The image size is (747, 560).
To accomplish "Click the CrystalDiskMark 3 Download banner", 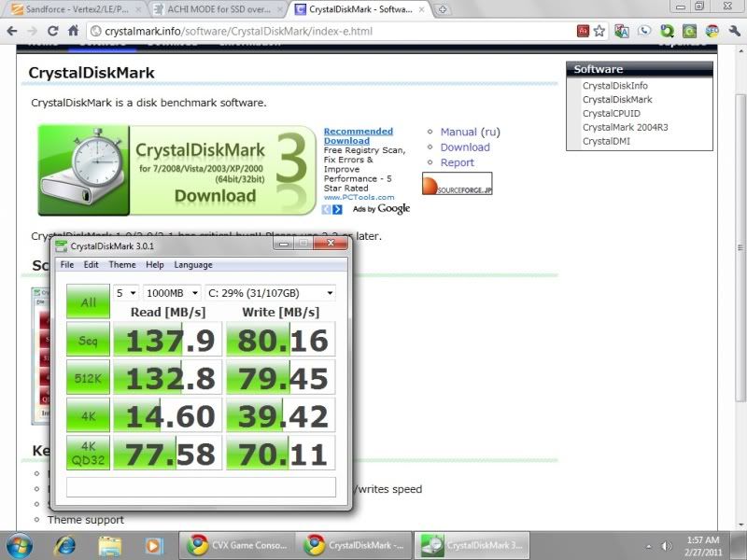I will 176,170.
